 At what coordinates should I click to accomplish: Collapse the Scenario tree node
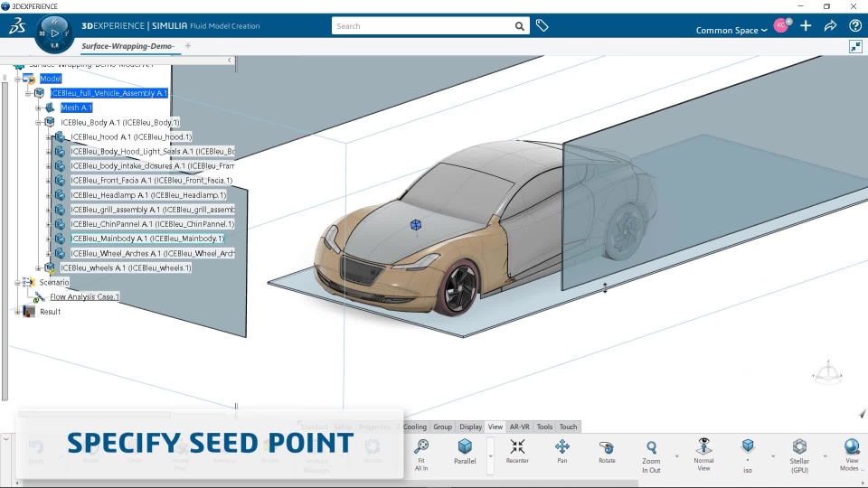click(x=18, y=283)
